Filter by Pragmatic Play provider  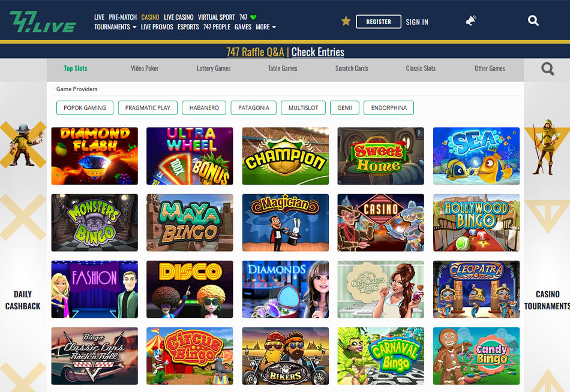pyautogui.click(x=148, y=108)
